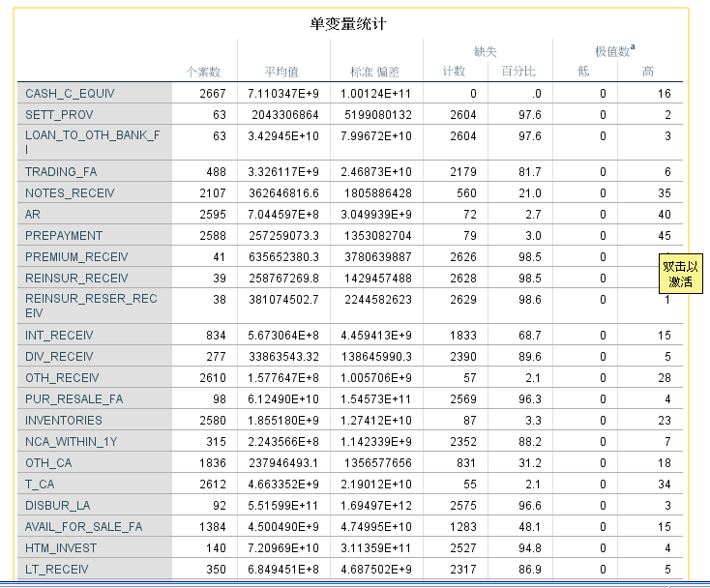Select the TRADING_FA row label

coord(61,171)
